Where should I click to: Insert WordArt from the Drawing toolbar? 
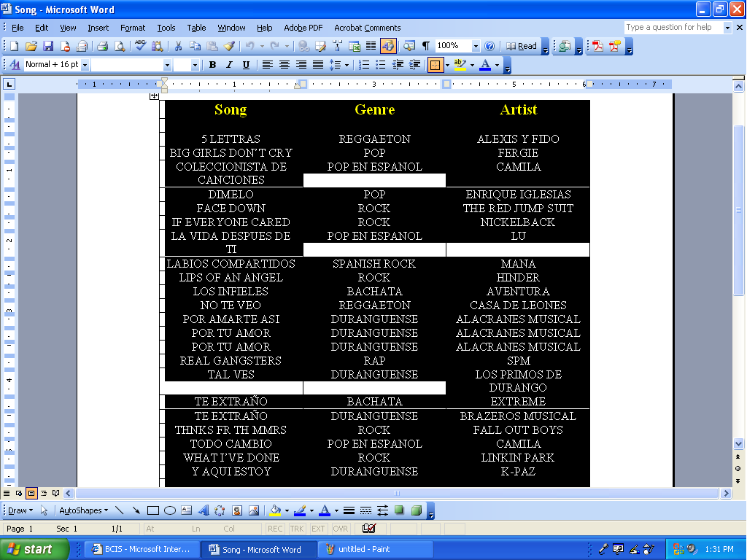click(x=204, y=510)
